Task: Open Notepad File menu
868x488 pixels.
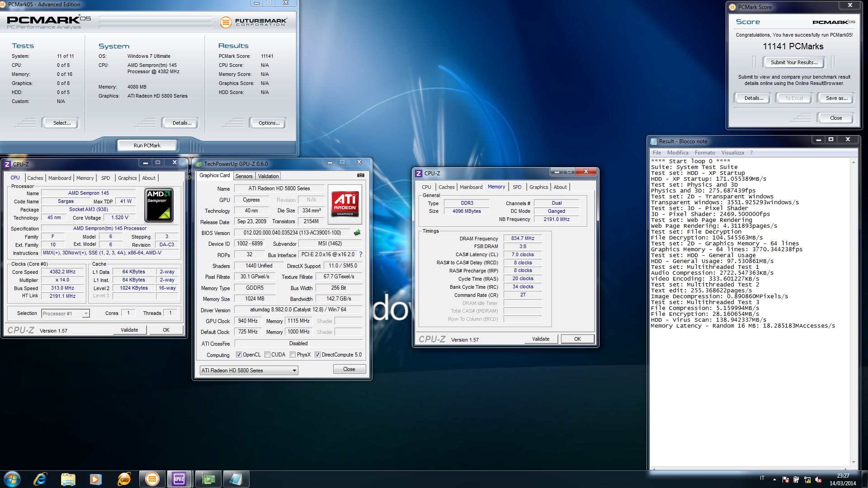Action: click(x=657, y=153)
